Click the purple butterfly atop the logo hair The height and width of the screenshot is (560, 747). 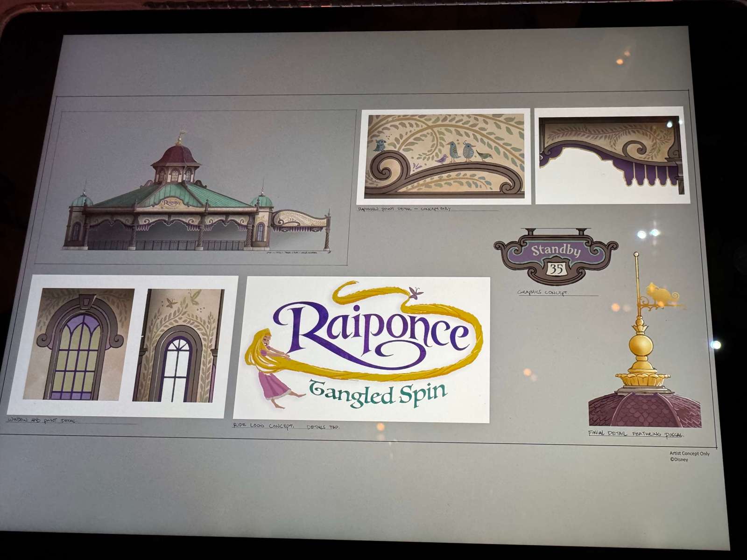(x=416, y=293)
